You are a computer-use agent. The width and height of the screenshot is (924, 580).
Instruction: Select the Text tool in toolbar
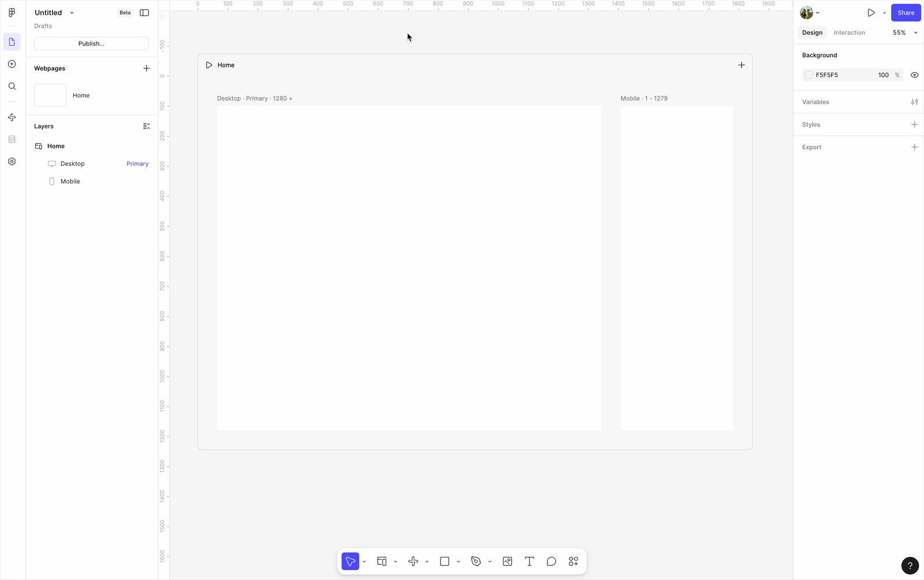[x=529, y=562]
